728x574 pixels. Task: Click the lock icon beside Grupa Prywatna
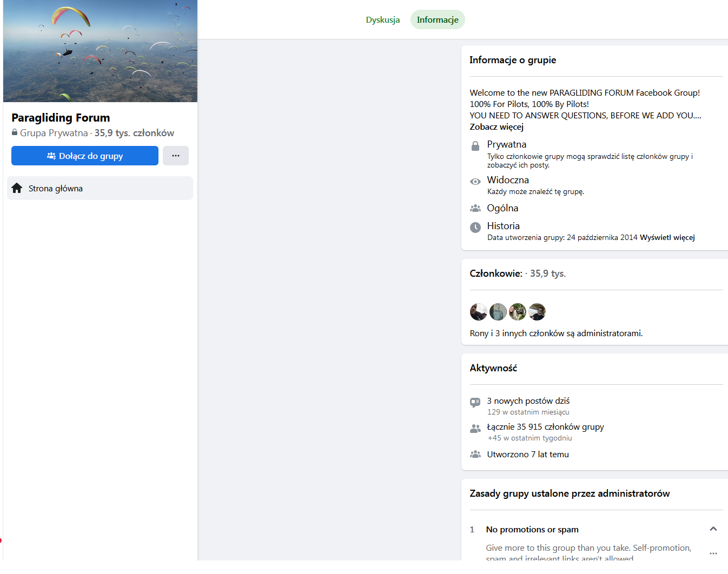15,132
